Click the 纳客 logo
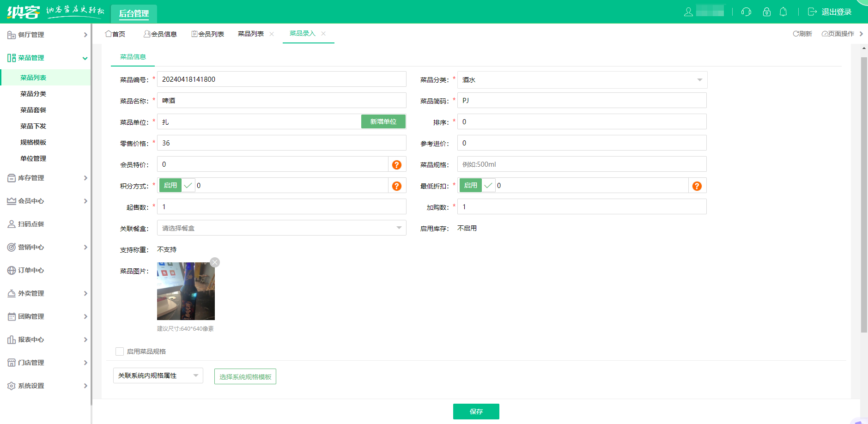 23,12
